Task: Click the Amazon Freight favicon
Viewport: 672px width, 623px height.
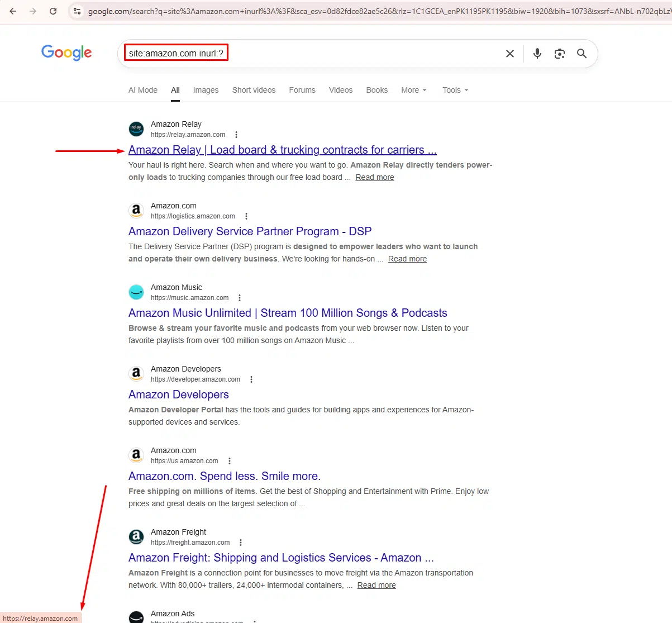Action: click(136, 537)
